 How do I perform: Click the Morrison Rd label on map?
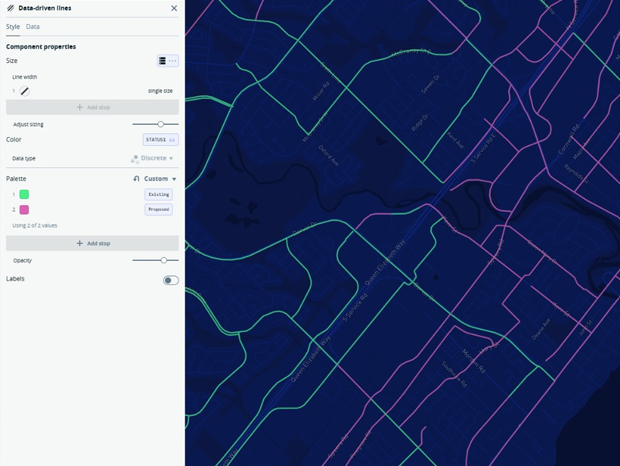tap(473, 361)
